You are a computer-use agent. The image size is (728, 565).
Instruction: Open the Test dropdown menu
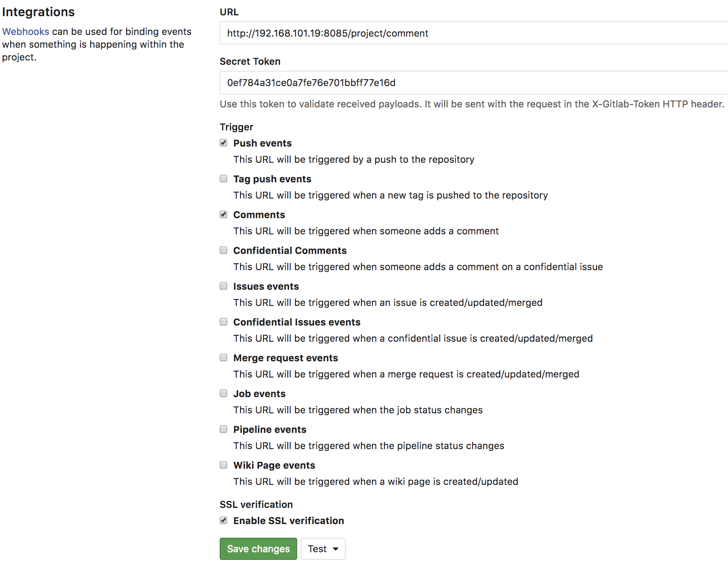[323, 549]
